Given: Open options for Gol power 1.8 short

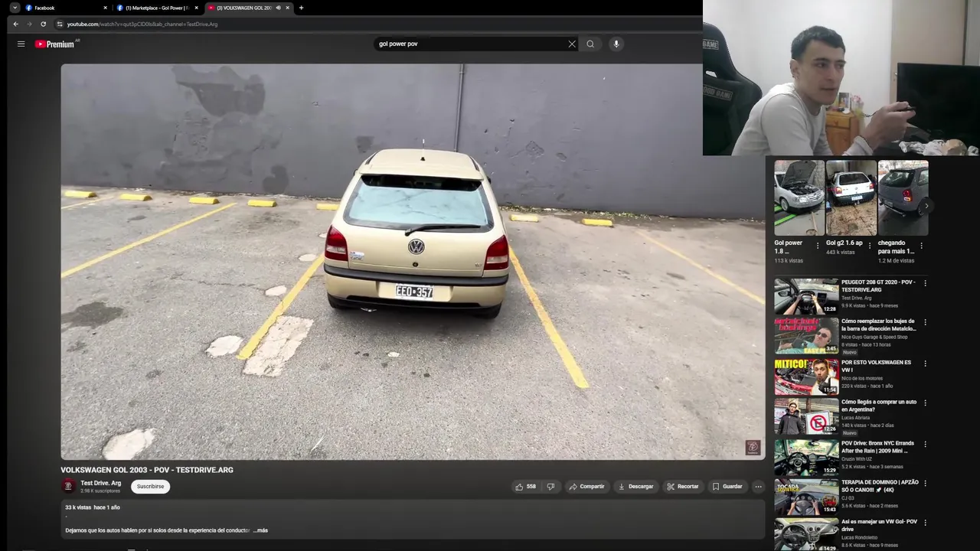Looking at the screenshot, I should tap(818, 246).
